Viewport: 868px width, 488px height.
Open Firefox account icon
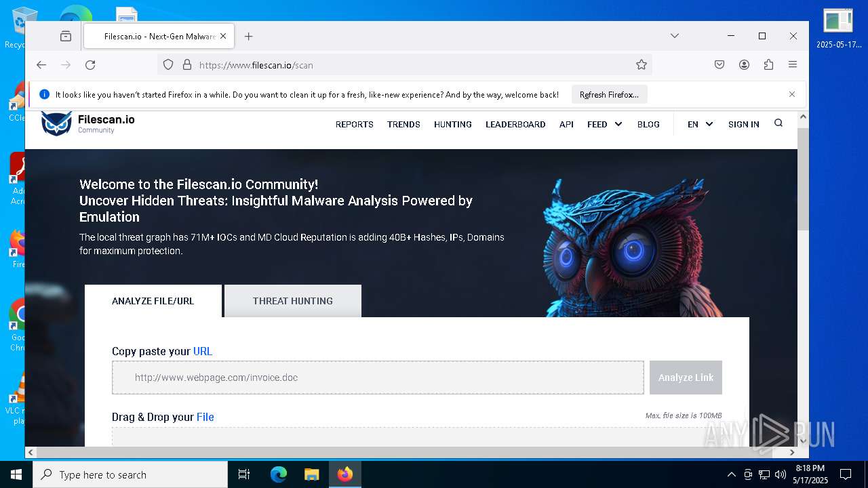(x=744, y=65)
